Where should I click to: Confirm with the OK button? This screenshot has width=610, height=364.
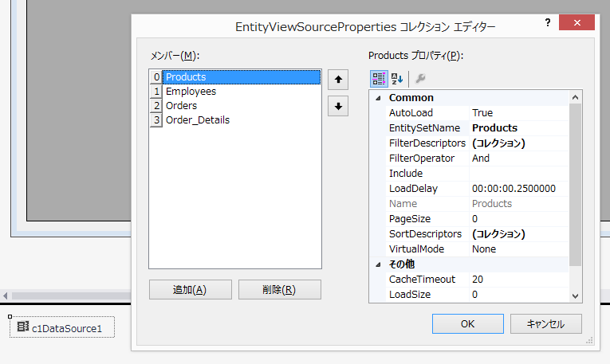point(467,323)
